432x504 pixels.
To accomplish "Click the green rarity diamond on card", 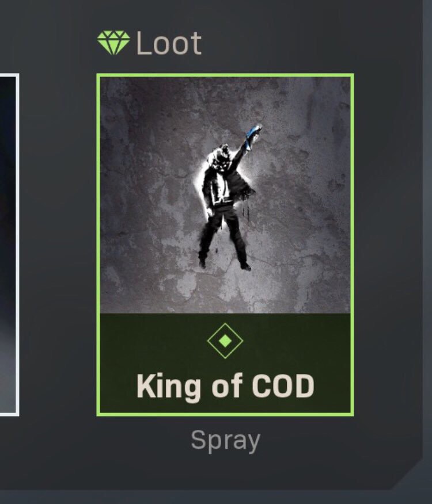I will [225, 341].
